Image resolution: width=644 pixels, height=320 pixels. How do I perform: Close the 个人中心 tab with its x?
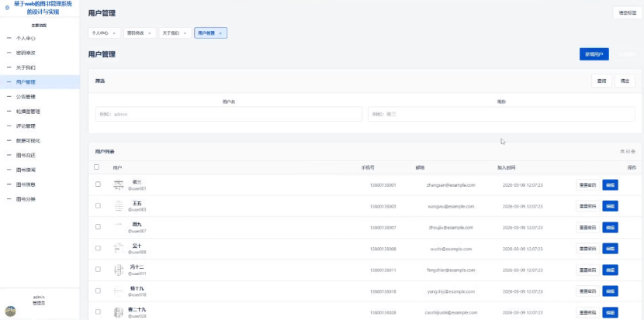point(114,33)
